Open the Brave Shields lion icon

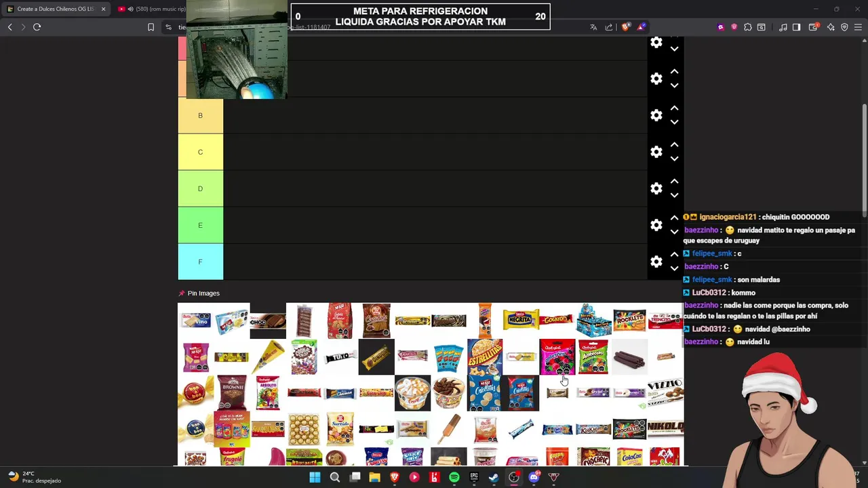click(x=625, y=27)
